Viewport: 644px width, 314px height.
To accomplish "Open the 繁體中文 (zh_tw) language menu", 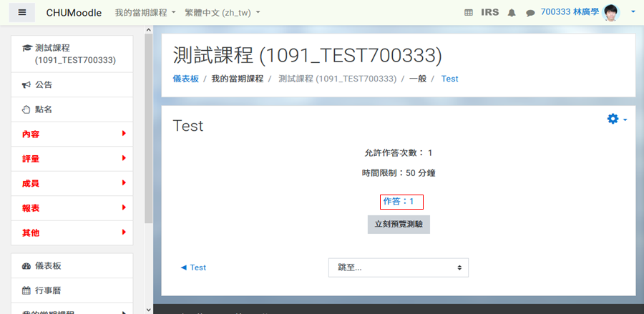I will point(223,13).
